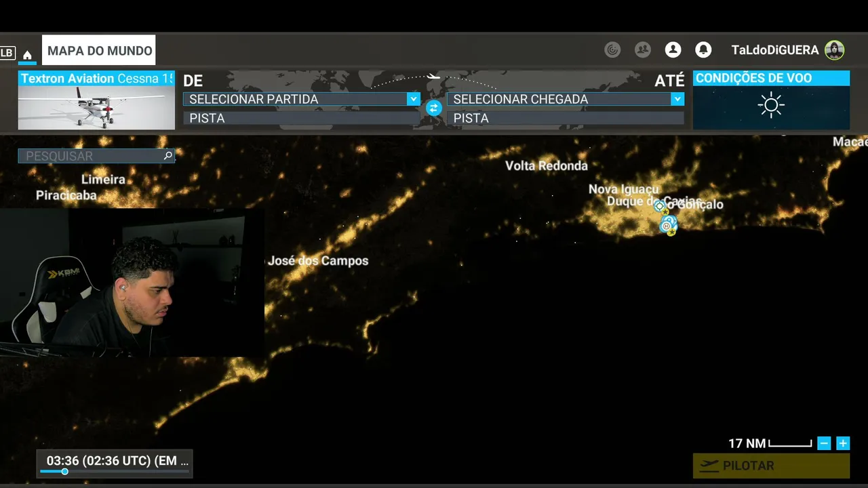Click the sun weather icon
The image size is (868, 488).
click(x=771, y=106)
